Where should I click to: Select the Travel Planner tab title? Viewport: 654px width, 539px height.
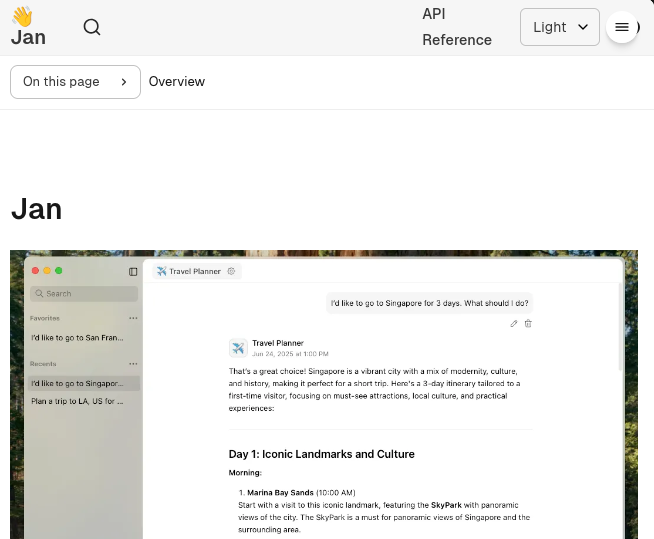pyautogui.click(x=195, y=271)
